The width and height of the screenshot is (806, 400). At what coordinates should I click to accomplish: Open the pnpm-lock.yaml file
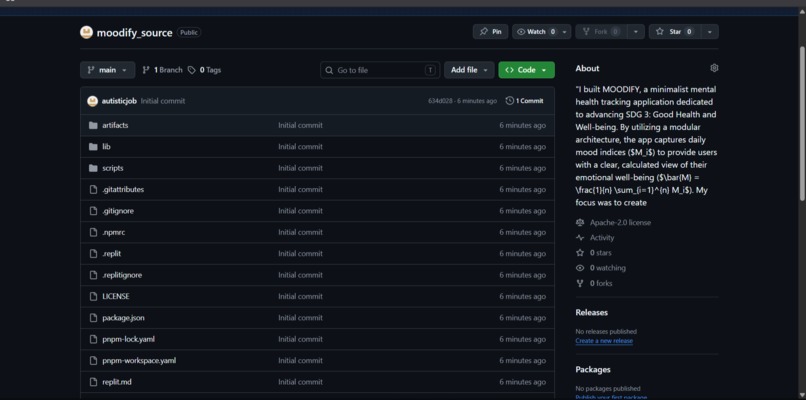(x=129, y=339)
